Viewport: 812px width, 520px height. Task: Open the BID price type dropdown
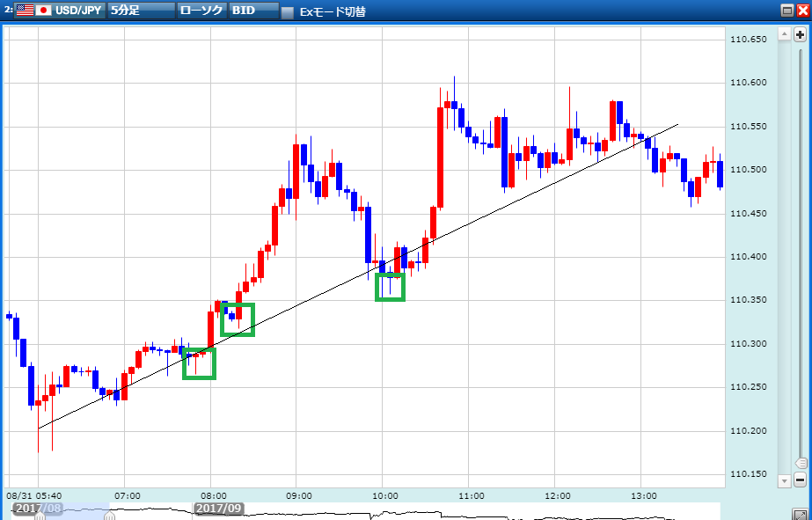[254, 10]
